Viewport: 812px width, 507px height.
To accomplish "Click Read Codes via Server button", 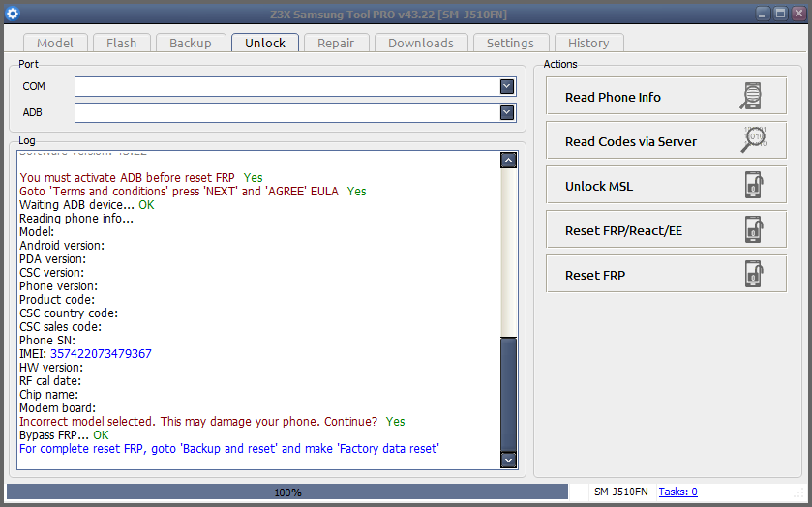I will coord(666,140).
